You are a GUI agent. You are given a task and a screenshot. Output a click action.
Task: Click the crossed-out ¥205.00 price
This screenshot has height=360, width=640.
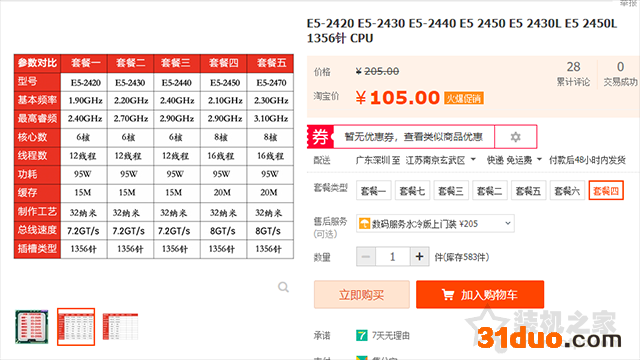pos(377,71)
